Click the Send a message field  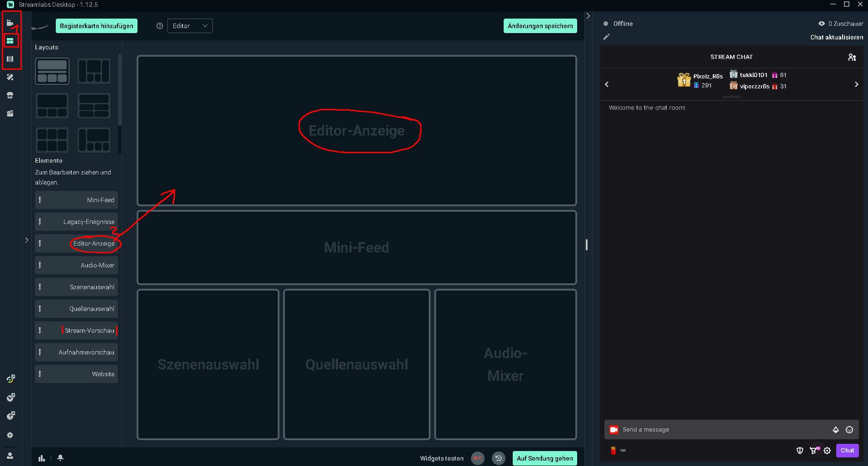pyautogui.click(x=725, y=430)
